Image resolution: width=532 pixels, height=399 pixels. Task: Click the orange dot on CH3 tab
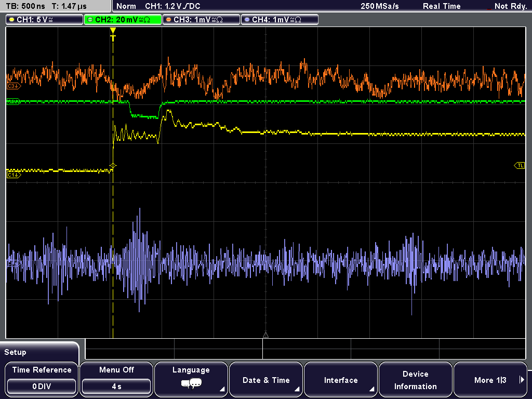pos(168,20)
